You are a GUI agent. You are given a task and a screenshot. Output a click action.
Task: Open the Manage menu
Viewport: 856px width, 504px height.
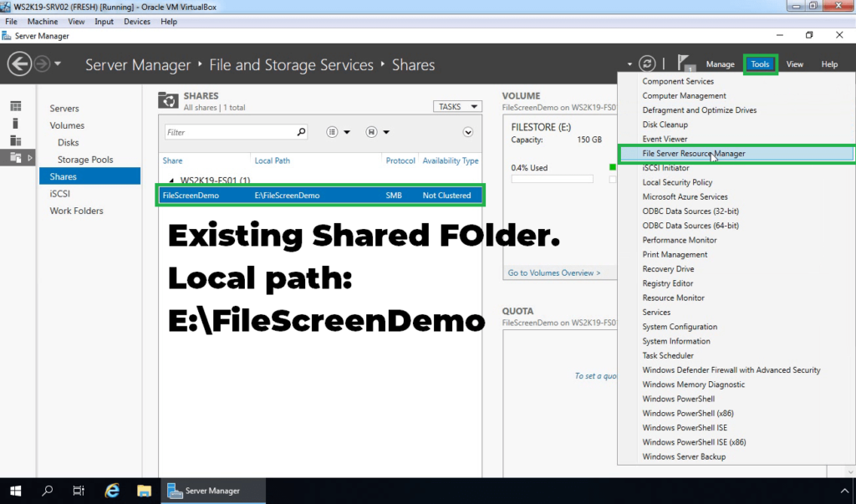[x=720, y=64]
